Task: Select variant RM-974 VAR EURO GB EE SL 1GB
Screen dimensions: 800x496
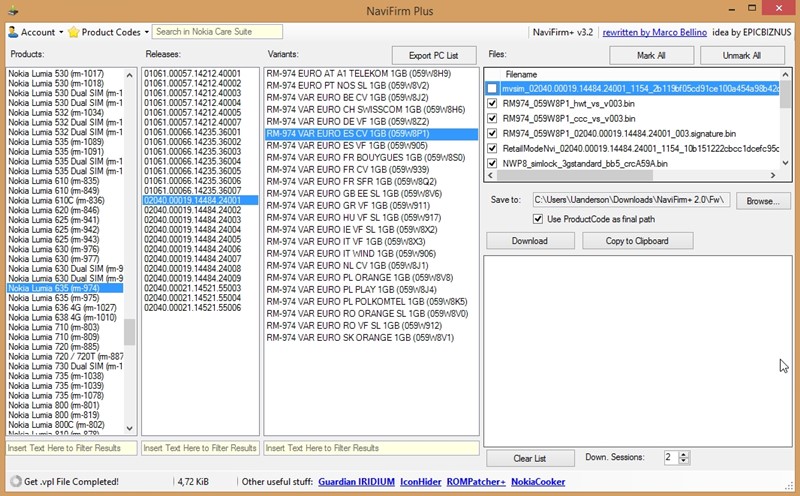Action: [x=371, y=193]
